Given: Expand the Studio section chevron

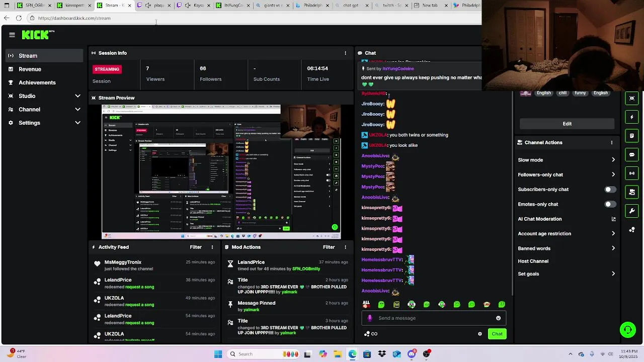Looking at the screenshot, I should click(x=77, y=96).
